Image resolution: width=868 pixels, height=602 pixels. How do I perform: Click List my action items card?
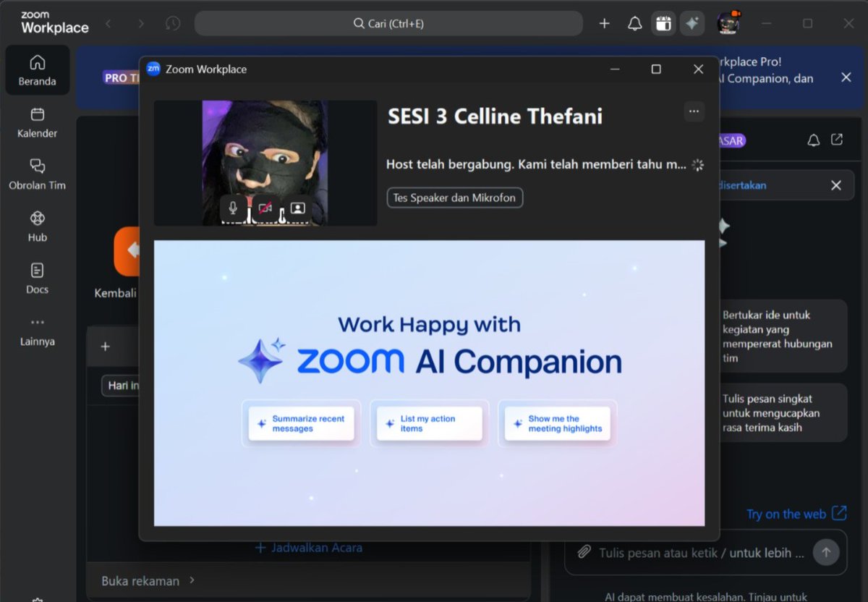[x=429, y=424]
